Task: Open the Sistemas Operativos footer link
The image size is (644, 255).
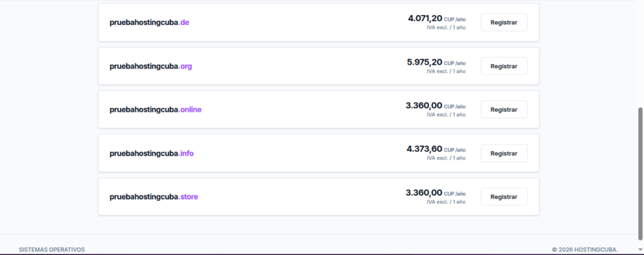Action: click(52, 249)
